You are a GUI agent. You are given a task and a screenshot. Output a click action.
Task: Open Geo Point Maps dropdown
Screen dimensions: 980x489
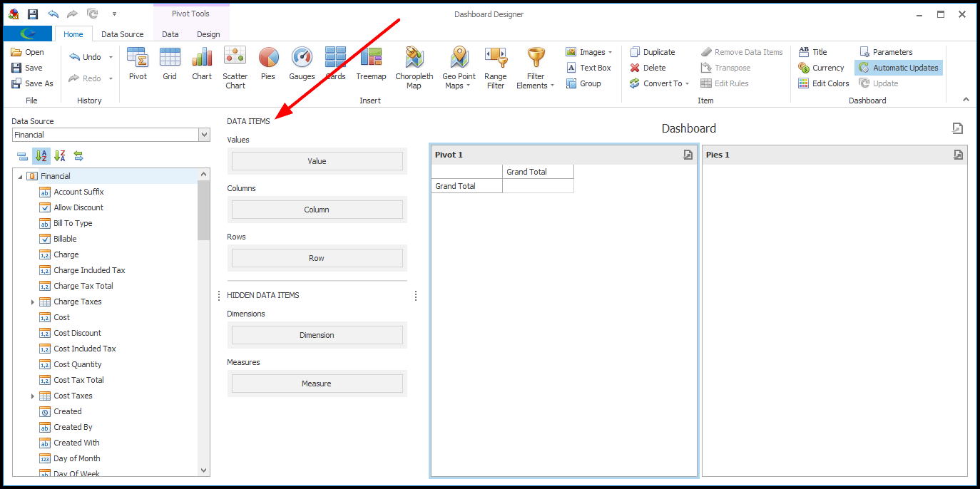pyautogui.click(x=469, y=86)
